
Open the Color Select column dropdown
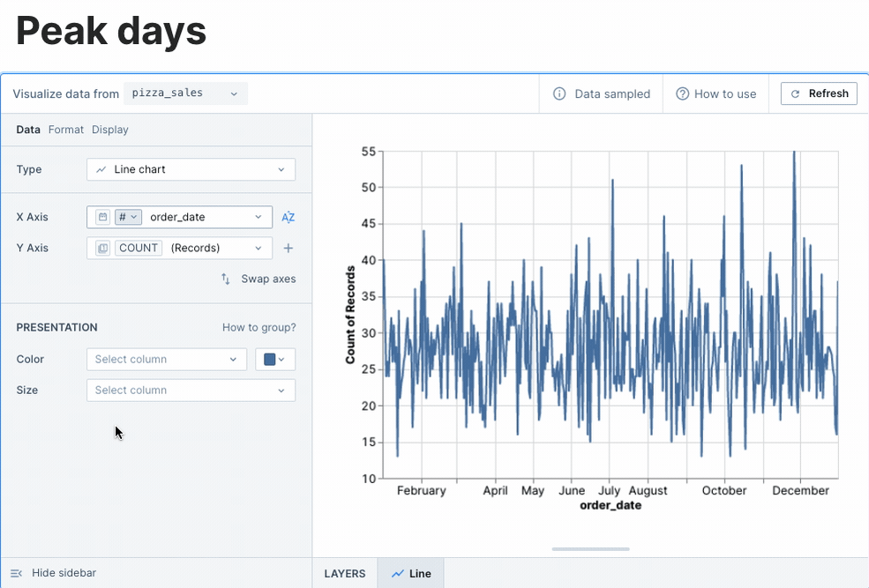(x=166, y=359)
